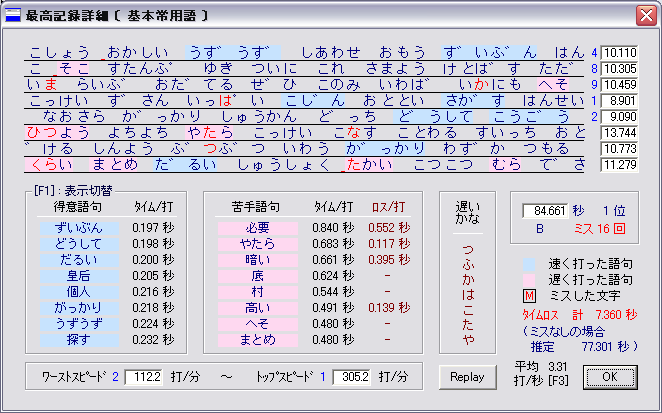Click the pink slow-phrase legend swatch

pos(530,277)
